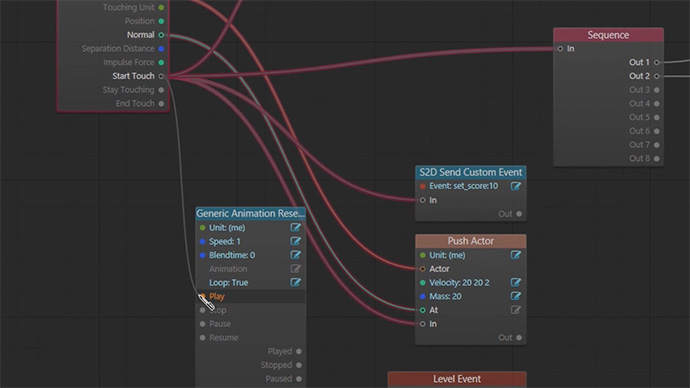Open edit icon next to Blendtime: 0
This screenshot has width=690, height=388.
coord(295,255)
